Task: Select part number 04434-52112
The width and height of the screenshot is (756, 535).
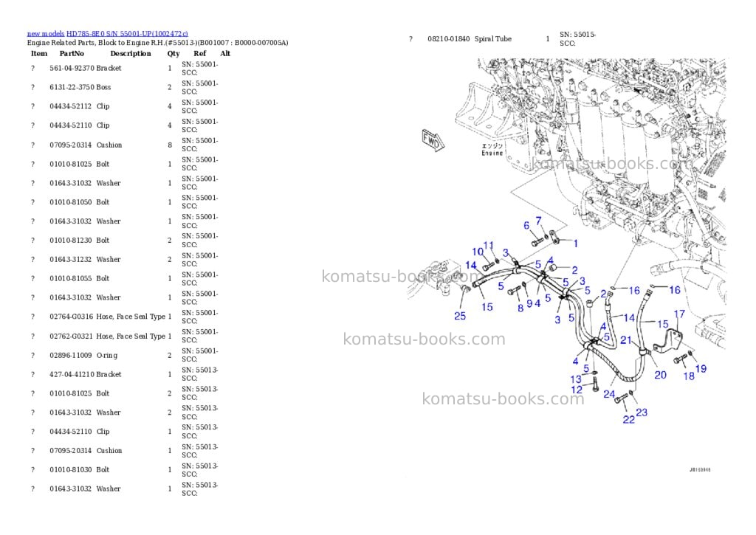Action: tap(70, 106)
